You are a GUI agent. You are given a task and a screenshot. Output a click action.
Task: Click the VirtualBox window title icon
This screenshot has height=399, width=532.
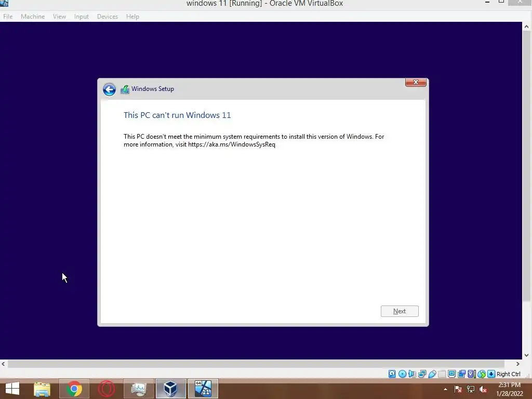tap(4, 3)
